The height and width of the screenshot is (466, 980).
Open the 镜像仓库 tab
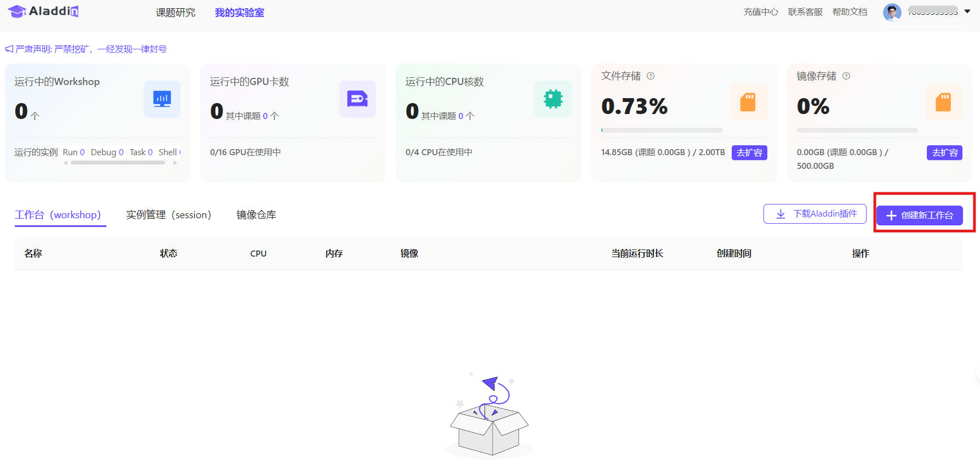coord(256,215)
